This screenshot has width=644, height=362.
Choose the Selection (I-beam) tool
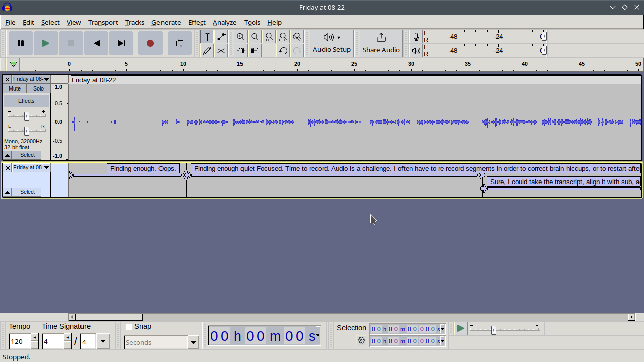(207, 37)
